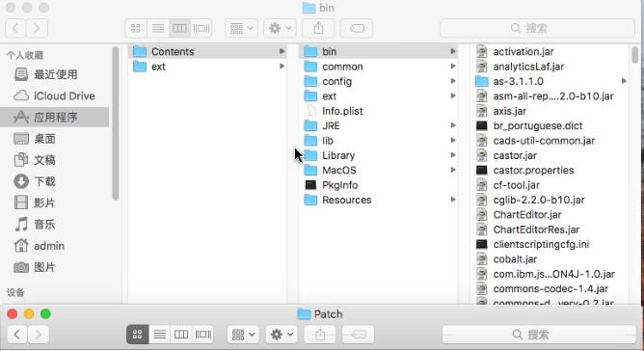
Task: Go back in Patch window
Action: coord(16,335)
